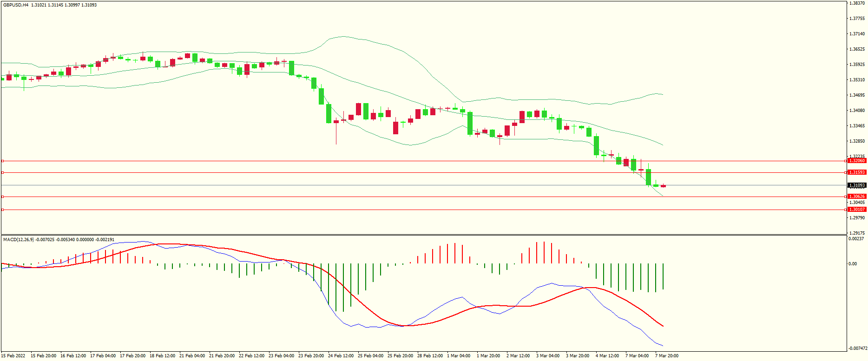Click the 15 Feb 20:00 time label

tap(43, 356)
